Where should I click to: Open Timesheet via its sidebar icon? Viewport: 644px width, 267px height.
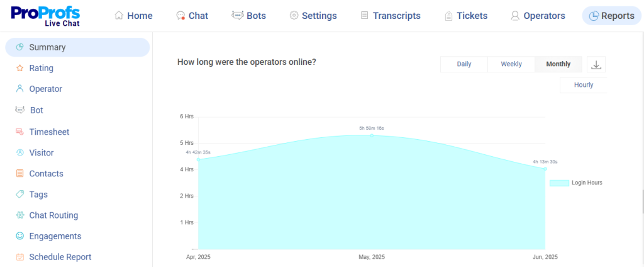19,132
